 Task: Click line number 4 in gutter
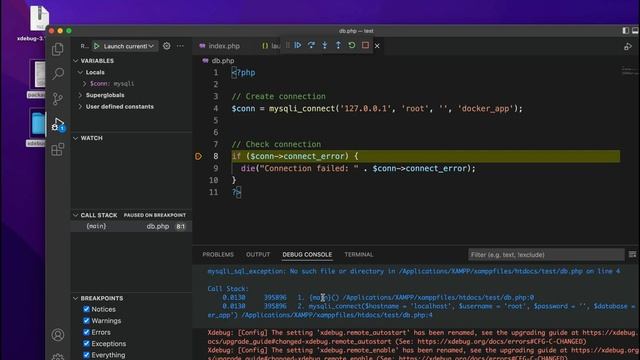pyautogui.click(x=216, y=109)
